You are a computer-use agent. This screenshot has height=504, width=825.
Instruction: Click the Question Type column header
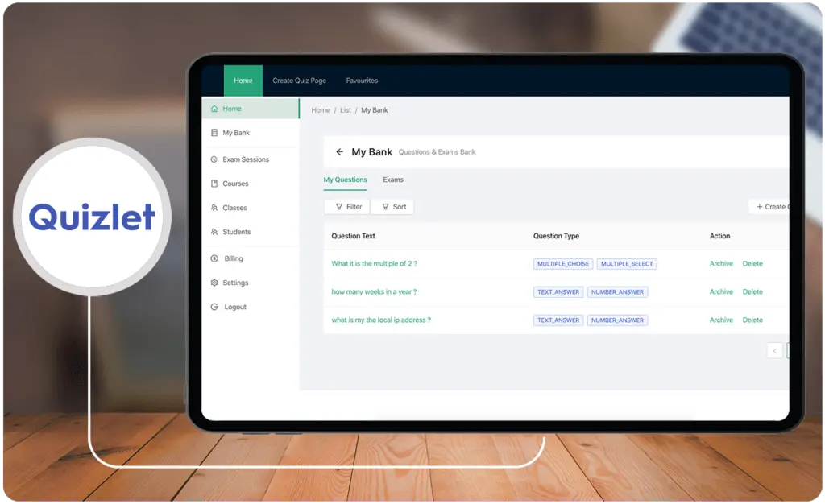[556, 236]
